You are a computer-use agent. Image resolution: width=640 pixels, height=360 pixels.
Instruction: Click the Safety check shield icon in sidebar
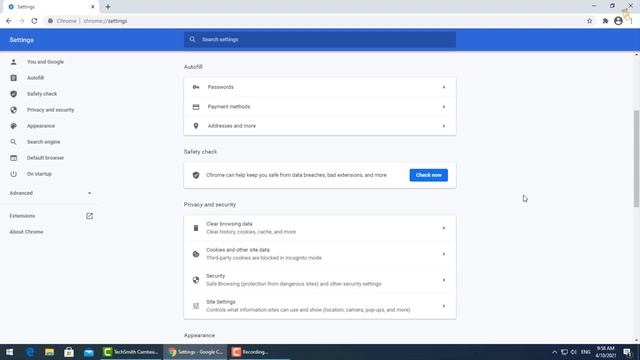(x=13, y=94)
